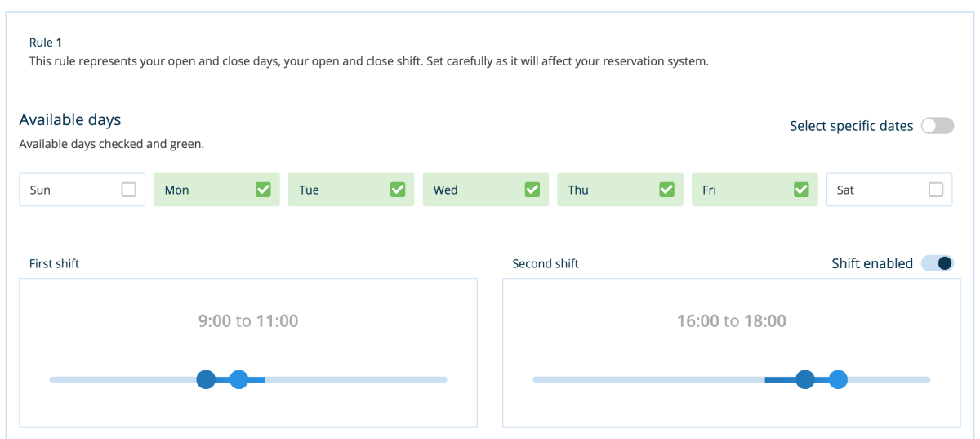Click the second shift slider track's left end
The height and width of the screenshot is (439, 980).
pos(537,379)
